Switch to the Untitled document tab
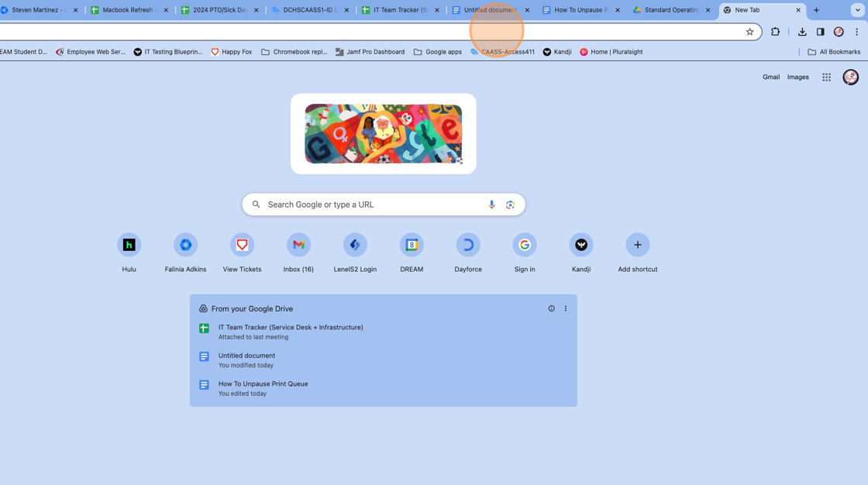868x485 pixels. 491,10
